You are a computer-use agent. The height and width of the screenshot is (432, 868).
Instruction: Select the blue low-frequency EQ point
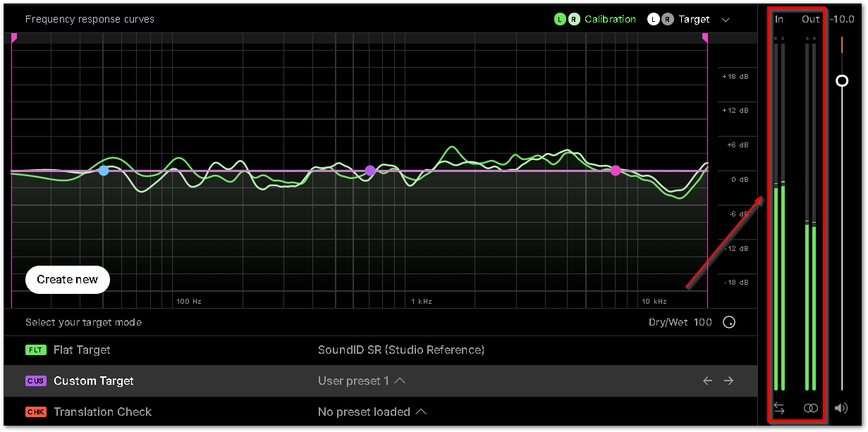104,171
